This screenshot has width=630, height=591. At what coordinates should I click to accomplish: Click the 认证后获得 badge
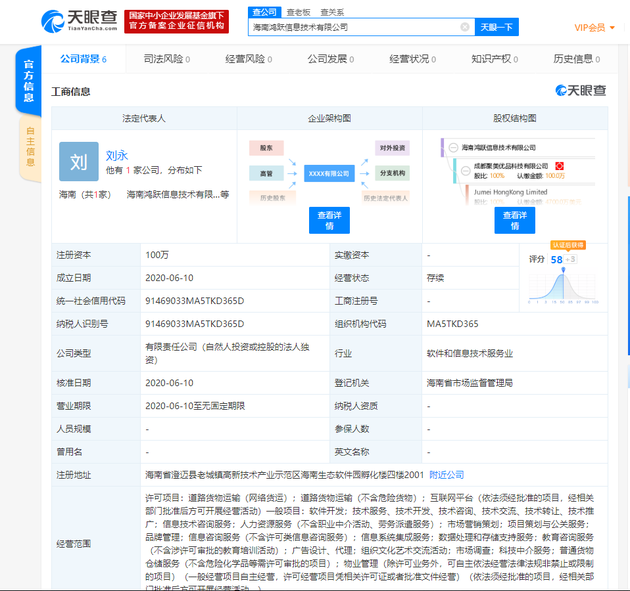568,245
